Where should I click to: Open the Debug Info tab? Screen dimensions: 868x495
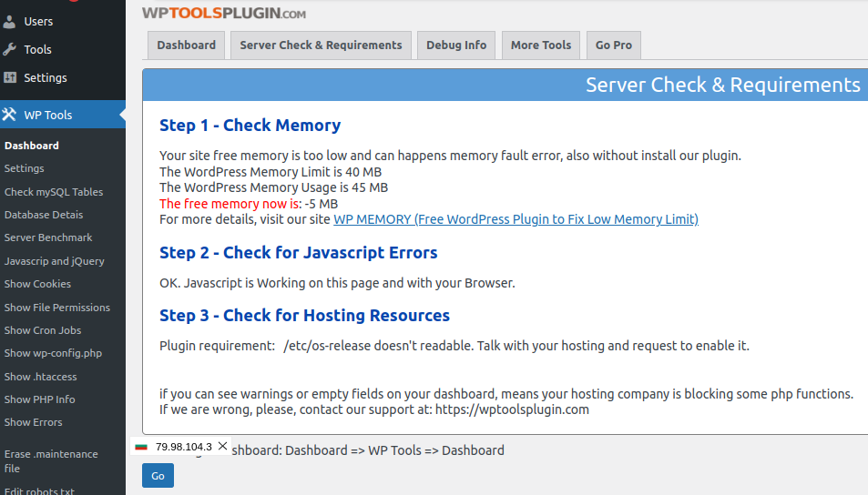456,45
